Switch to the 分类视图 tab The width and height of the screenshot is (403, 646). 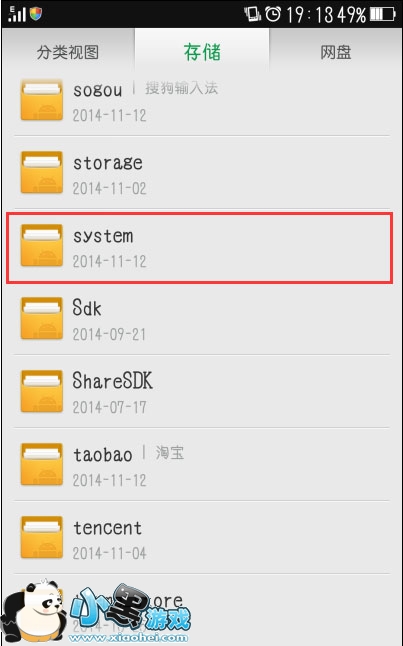[x=68, y=52]
